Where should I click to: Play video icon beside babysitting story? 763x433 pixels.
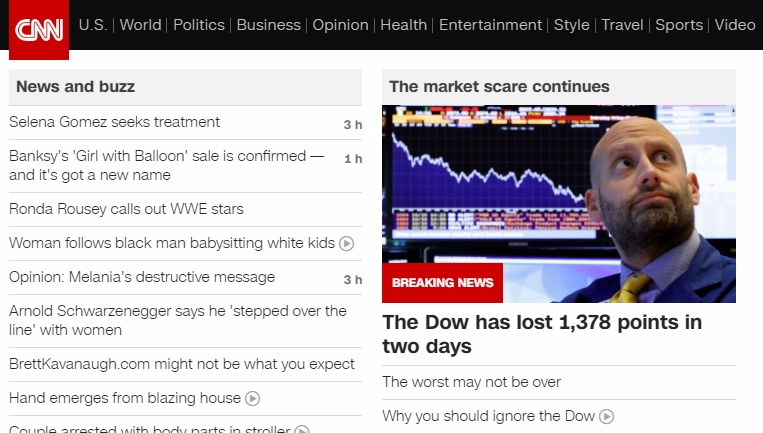coord(346,243)
